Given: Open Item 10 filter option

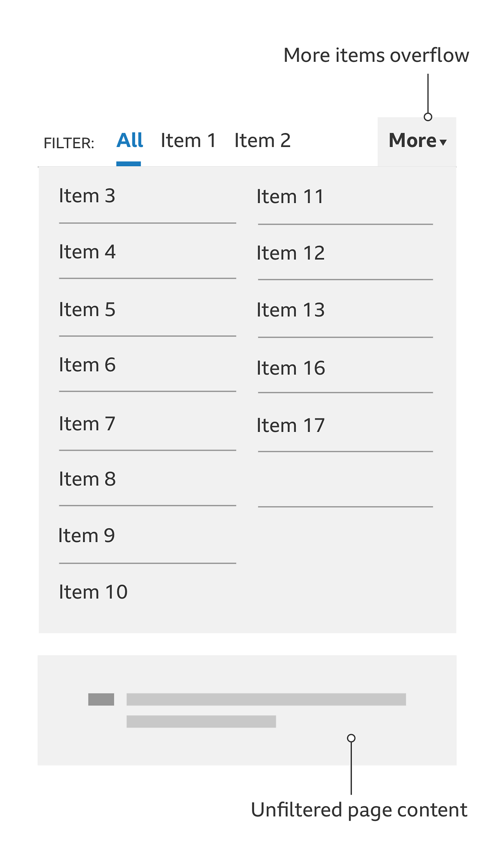Looking at the screenshot, I should click(93, 592).
